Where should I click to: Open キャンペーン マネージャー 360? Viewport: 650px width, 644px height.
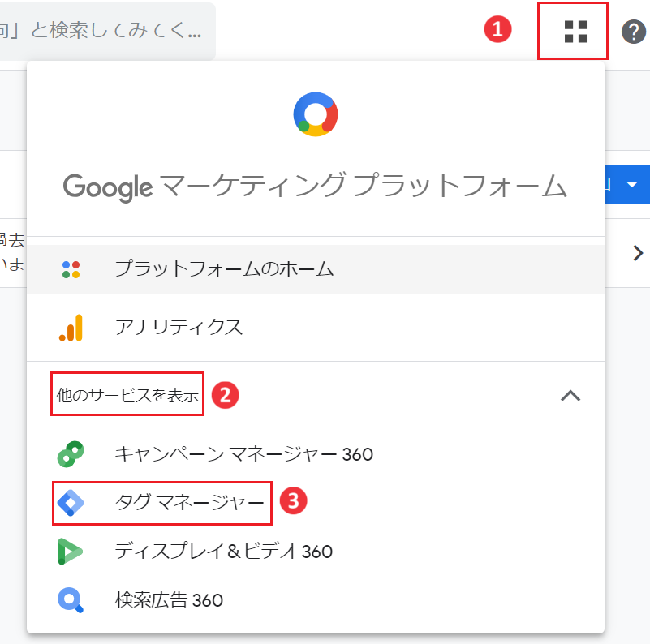(x=243, y=454)
